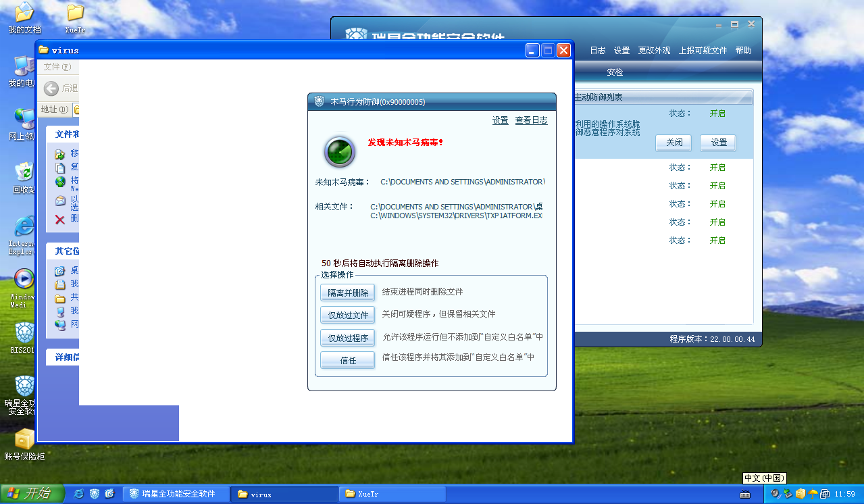The height and width of the screenshot is (504, 864).
Task: Select the 回收站 recycle bin icon
Action: pos(24,178)
